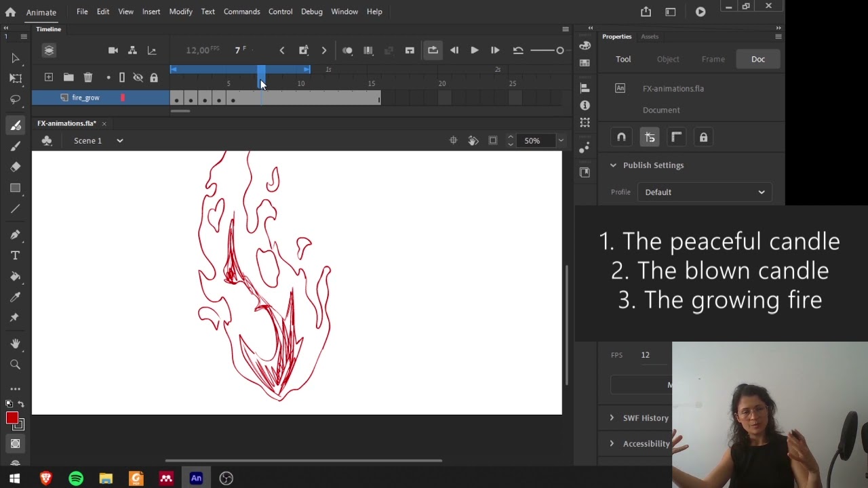Toggle layer parenting view icon
Image resolution: width=868 pixels, height=488 pixels.
coord(133,50)
